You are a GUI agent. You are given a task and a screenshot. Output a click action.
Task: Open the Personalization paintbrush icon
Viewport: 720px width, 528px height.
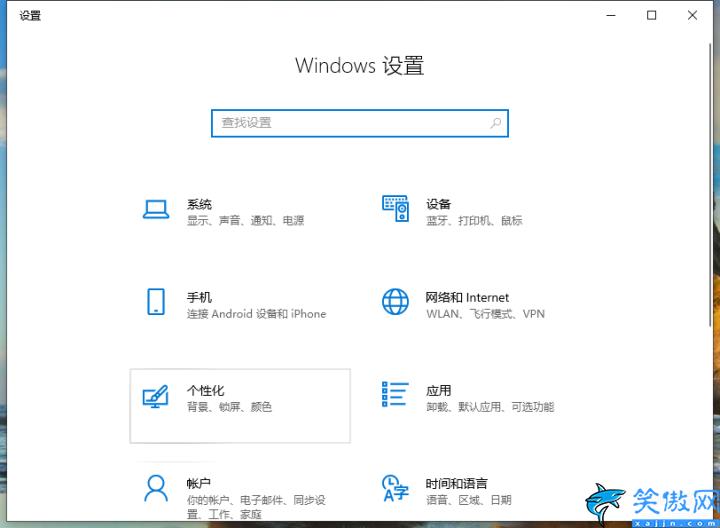point(156,396)
